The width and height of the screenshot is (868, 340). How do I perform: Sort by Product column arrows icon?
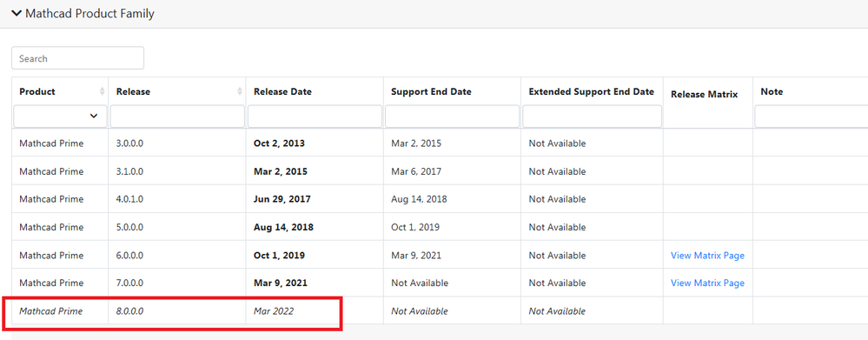pyautogui.click(x=102, y=91)
